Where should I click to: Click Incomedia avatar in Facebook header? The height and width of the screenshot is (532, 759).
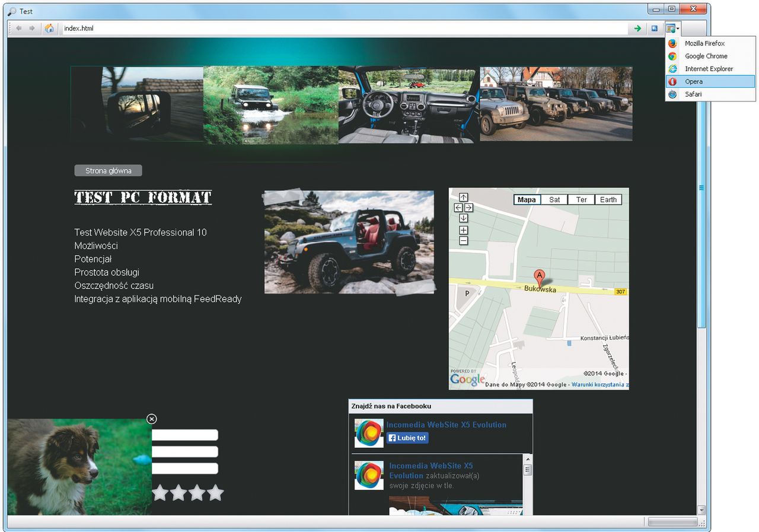pyautogui.click(x=369, y=433)
